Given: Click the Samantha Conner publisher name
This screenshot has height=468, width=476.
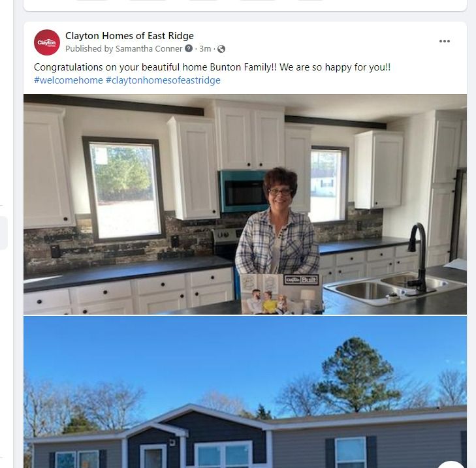Looking at the screenshot, I should coord(149,49).
